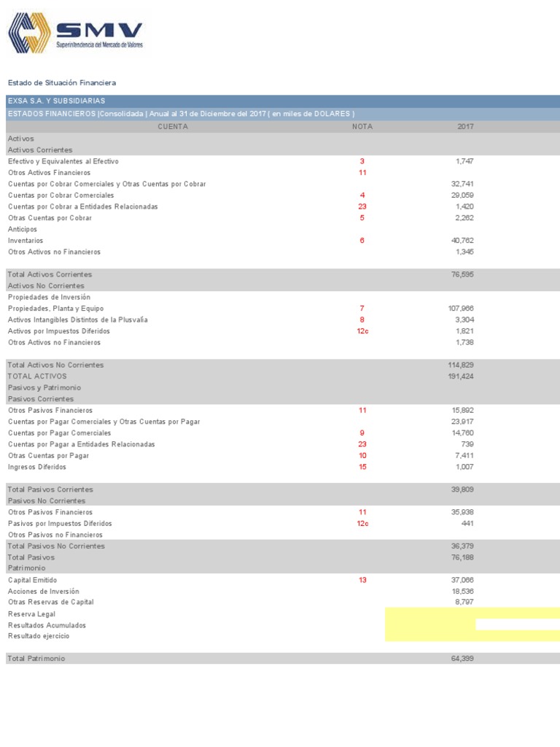Open note 3 for Efectivo y Equivalentes

pyautogui.click(x=362, y=161)
